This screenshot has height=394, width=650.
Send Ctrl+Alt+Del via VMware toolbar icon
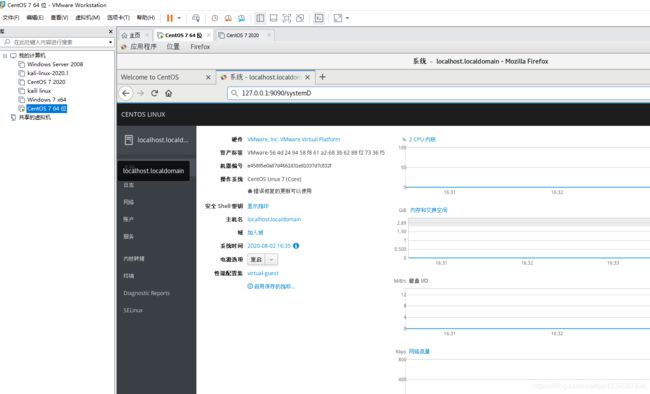[196, 18]
